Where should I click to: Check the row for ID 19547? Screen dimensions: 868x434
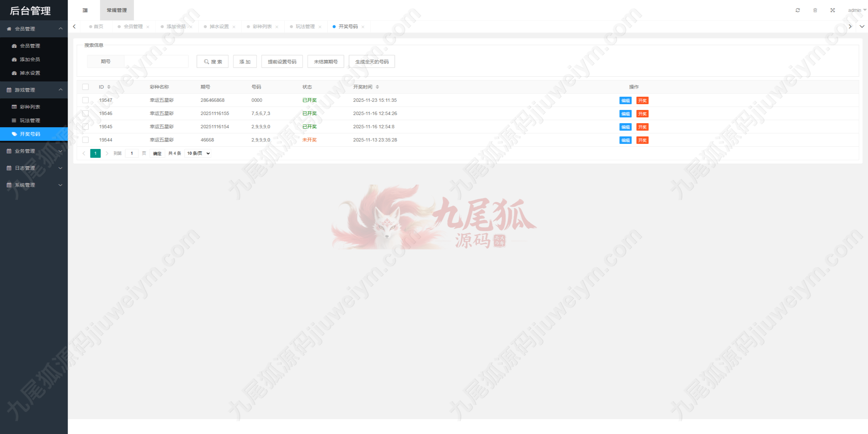85,100
